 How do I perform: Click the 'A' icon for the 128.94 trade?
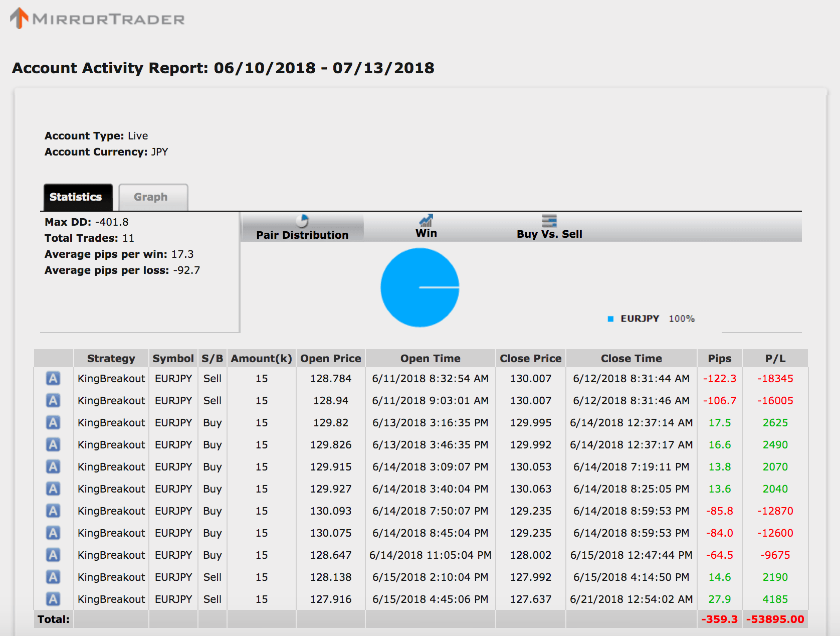tap(53, 400)
